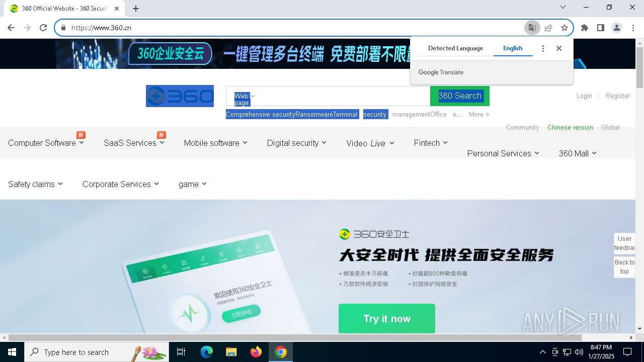The width and height of the screenshot is (644, 362).
Task: Expand the Fintech menu
Action: (431, 143)
